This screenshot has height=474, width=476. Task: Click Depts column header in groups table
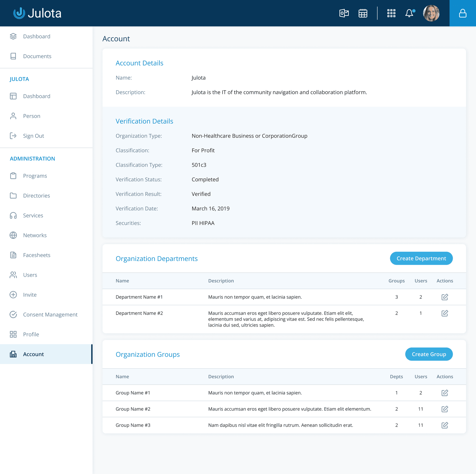pyautogui.click(x=396, y=376)
